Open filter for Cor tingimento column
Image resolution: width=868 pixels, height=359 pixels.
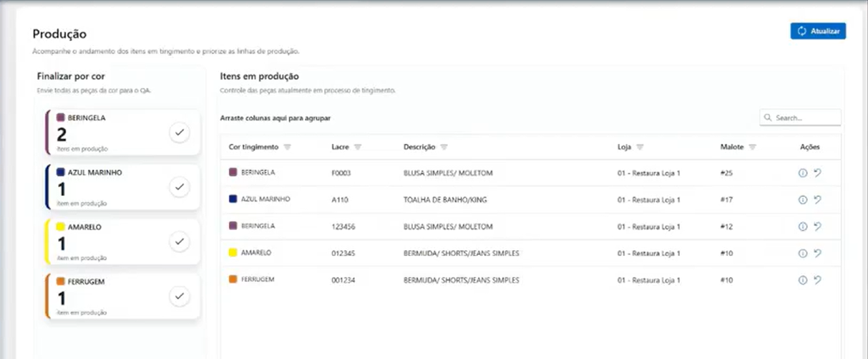287,147
